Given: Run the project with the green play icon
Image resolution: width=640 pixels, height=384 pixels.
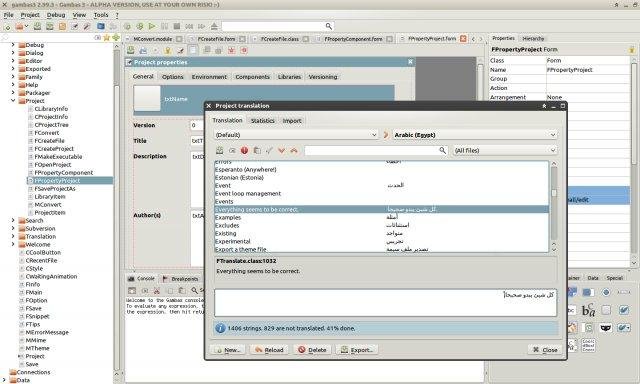Looking at the screenshot, I should 152,27.
